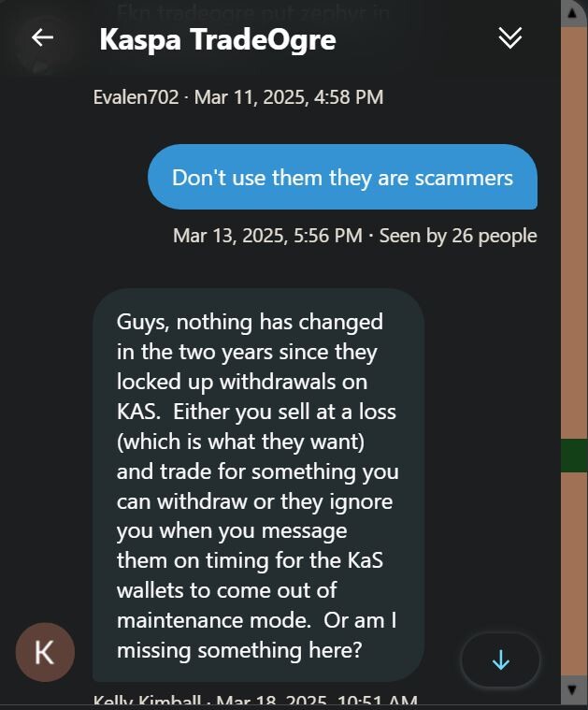The width and height of the screenshot is (588, 710).
Task: Click scrollbar track below the green thumb
Action: pyautogui.click(x=574, y=574)
